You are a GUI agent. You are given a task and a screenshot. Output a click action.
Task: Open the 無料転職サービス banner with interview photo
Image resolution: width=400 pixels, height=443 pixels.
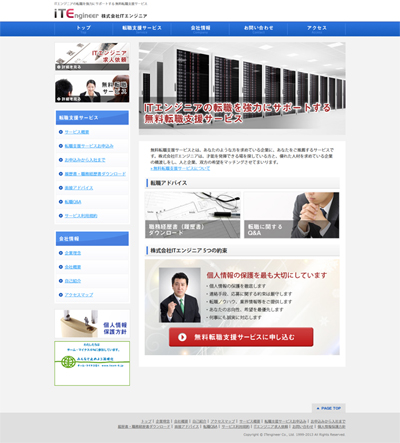pyautogui.click(x=92, y=88)
